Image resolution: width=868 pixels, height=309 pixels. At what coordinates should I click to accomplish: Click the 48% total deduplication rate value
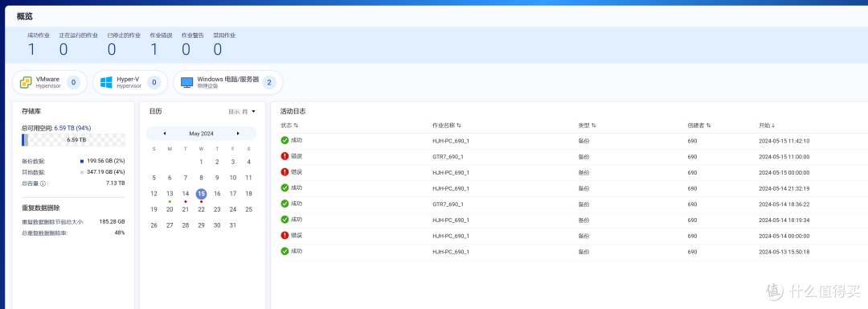coord(120,233)
